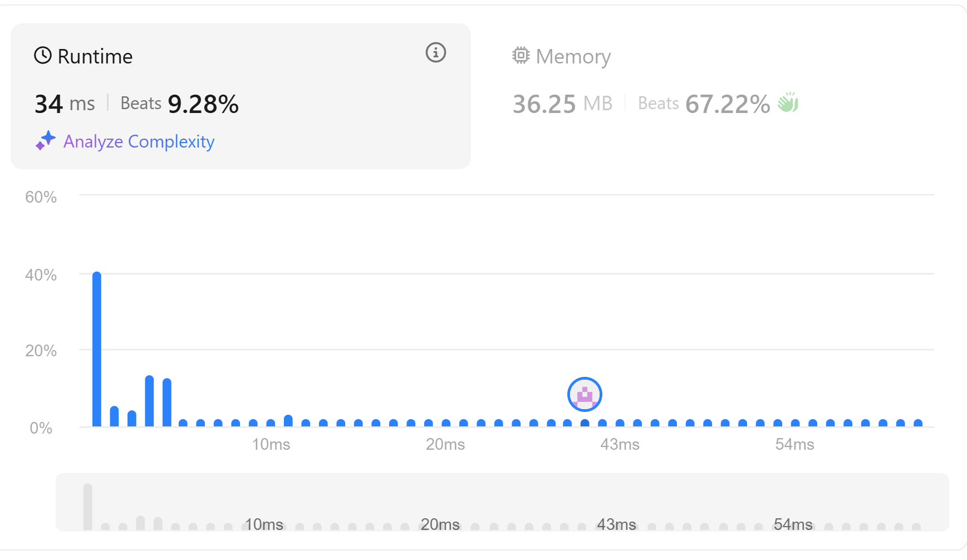Click the 43ms label in the overview strip
The image size is (967, 560).
point(616,524)
